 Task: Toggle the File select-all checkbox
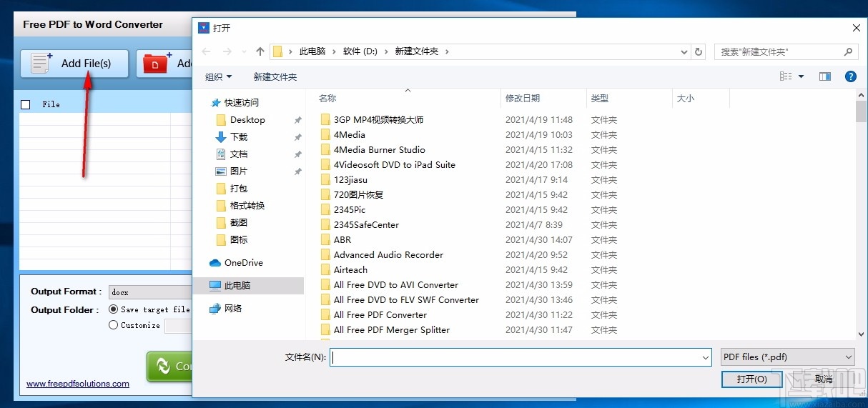(x=26, y=104)
